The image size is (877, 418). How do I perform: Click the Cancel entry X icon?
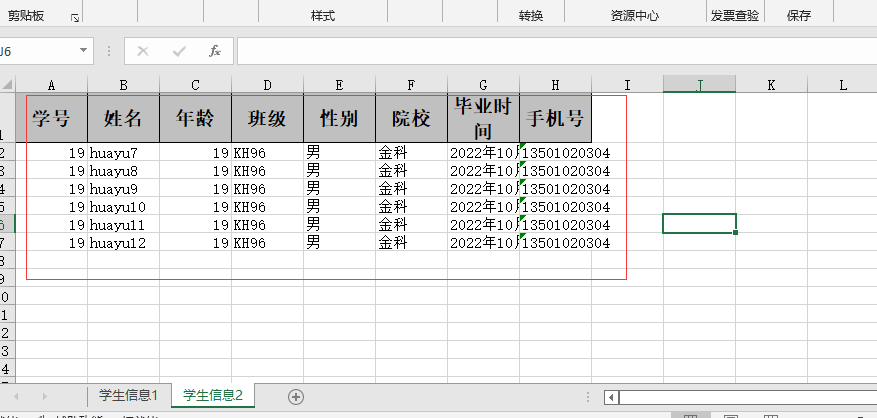click(143, 51)
